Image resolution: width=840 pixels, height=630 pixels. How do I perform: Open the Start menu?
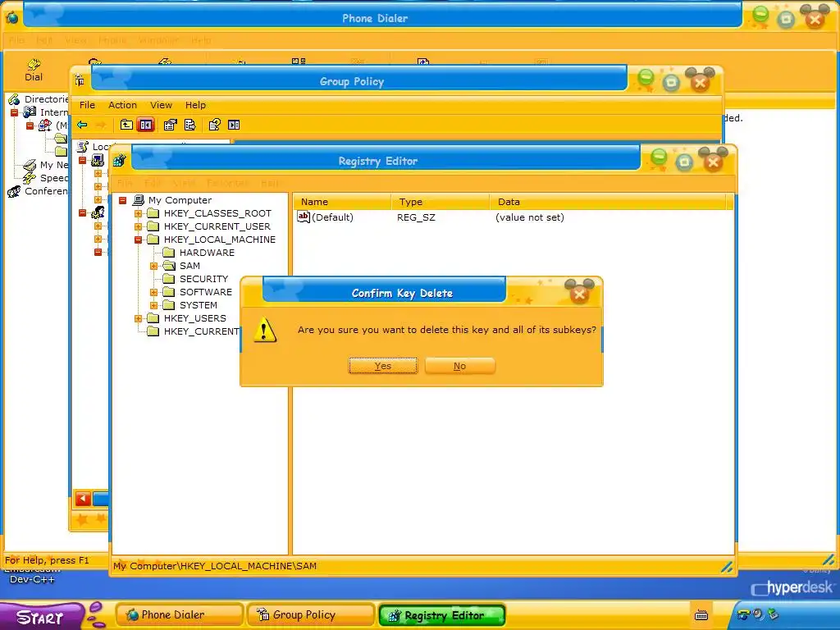click(40, 617)
